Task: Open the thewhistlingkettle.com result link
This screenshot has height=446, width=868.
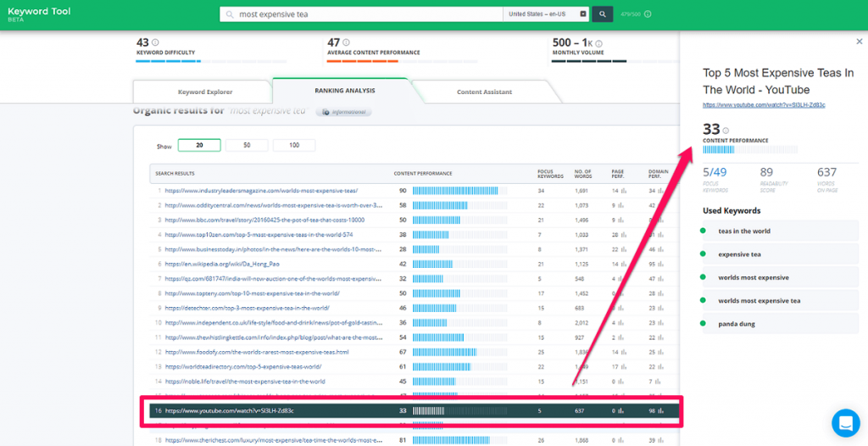Action: point(274,337)
